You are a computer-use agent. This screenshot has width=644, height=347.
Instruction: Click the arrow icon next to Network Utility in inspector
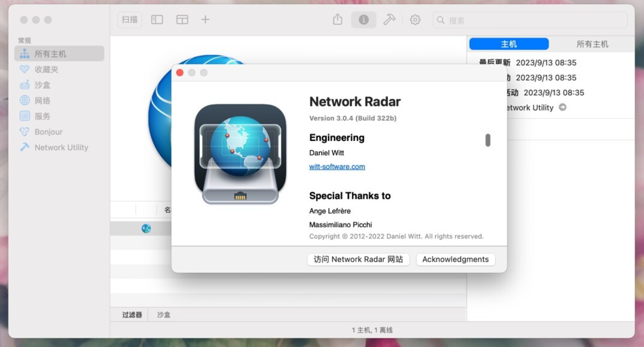(562, 107)
